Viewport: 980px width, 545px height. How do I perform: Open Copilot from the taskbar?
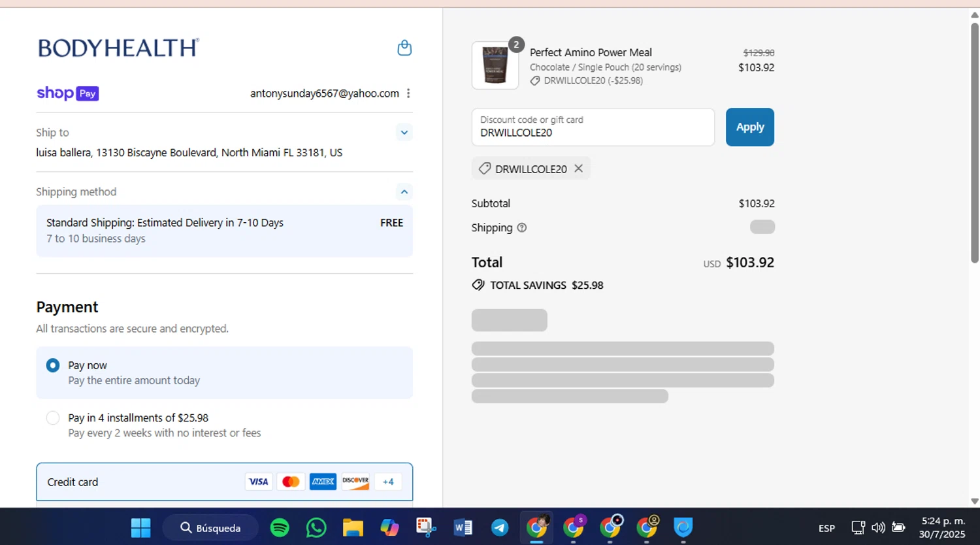point(389,527)
